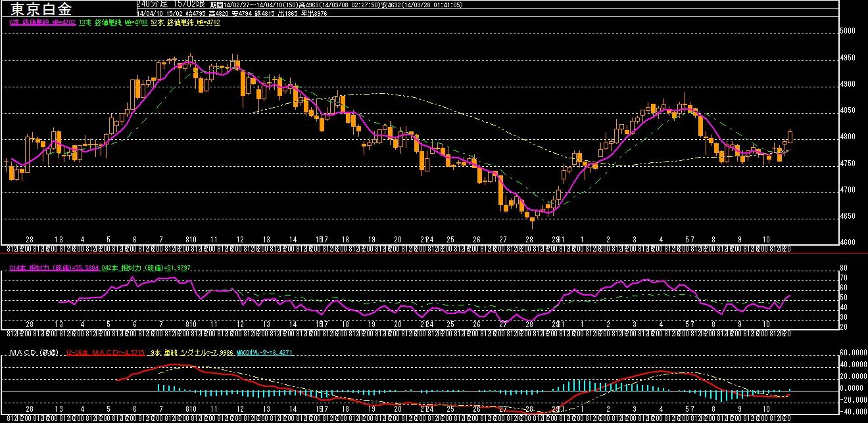Click the MACDオシレーター=3.4271 cyan legend
The height and width of the screenshot is (423, 868).
264,353
